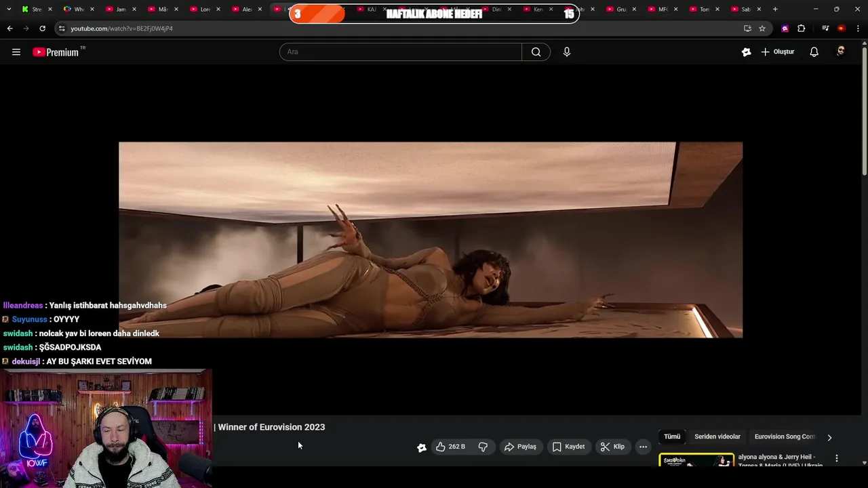868x488 pixels.
Task: Open options menu for alyona alyona video
Action: pos(836,459)
